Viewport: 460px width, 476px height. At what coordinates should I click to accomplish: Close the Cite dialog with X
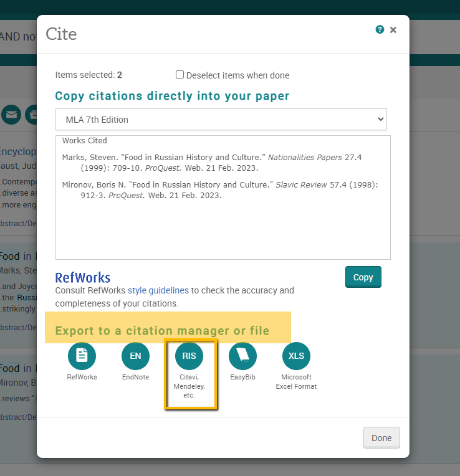point(393,30)
